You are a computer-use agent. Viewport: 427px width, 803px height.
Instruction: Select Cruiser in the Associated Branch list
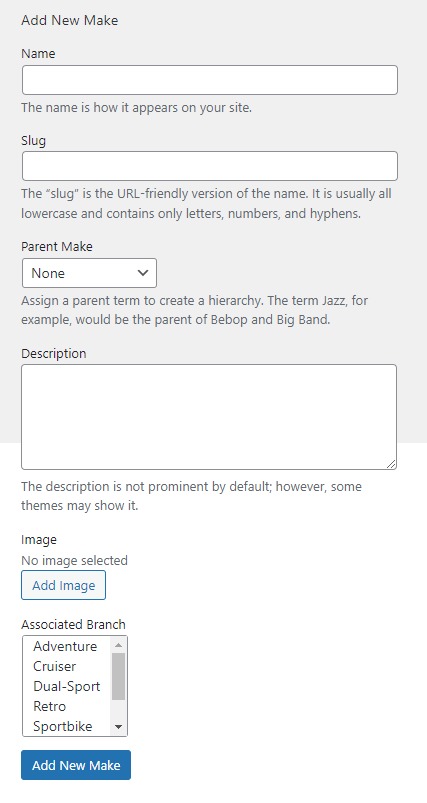coord(67,666)
